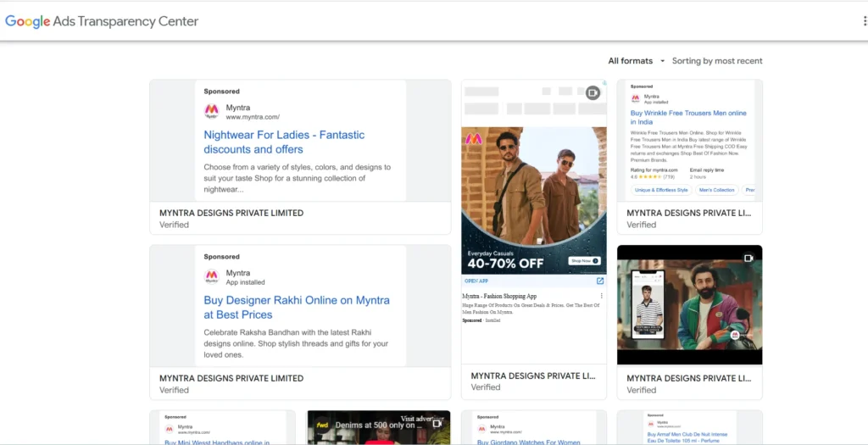Click 'Myntra - Fashion Shopping App' title

pos(498,296)
